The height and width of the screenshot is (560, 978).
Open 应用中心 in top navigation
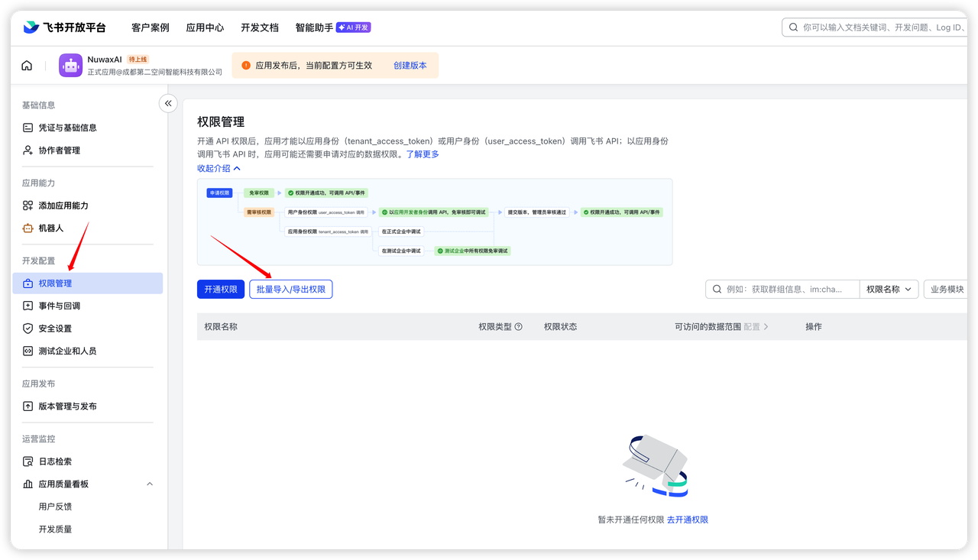(206, 28)
